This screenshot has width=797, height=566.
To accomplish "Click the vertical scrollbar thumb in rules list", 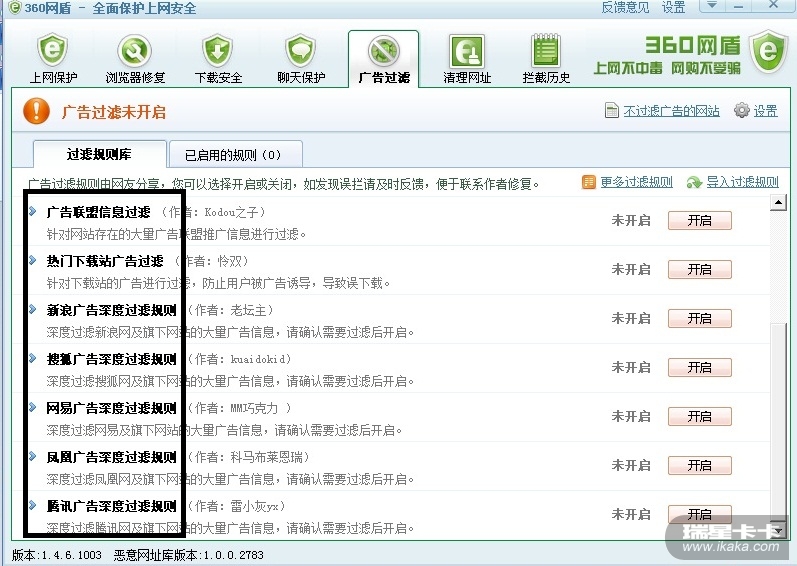I will click(x=778, y=421).
